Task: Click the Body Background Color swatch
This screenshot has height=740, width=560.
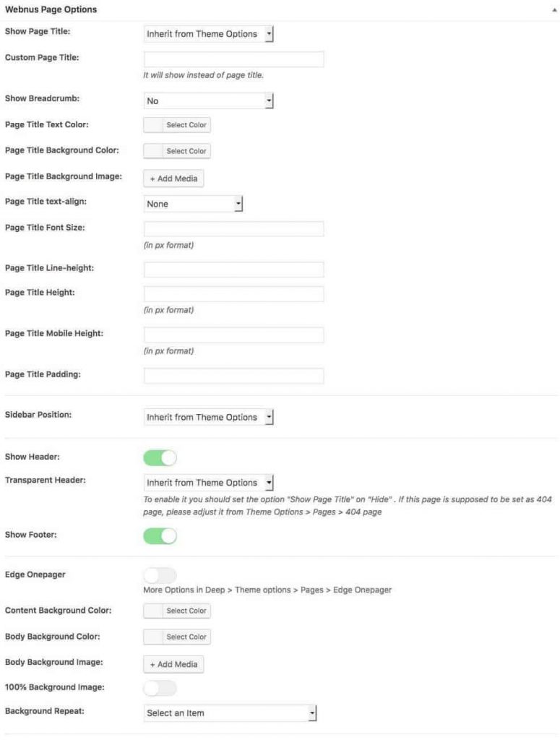Action: pos(153,637)
